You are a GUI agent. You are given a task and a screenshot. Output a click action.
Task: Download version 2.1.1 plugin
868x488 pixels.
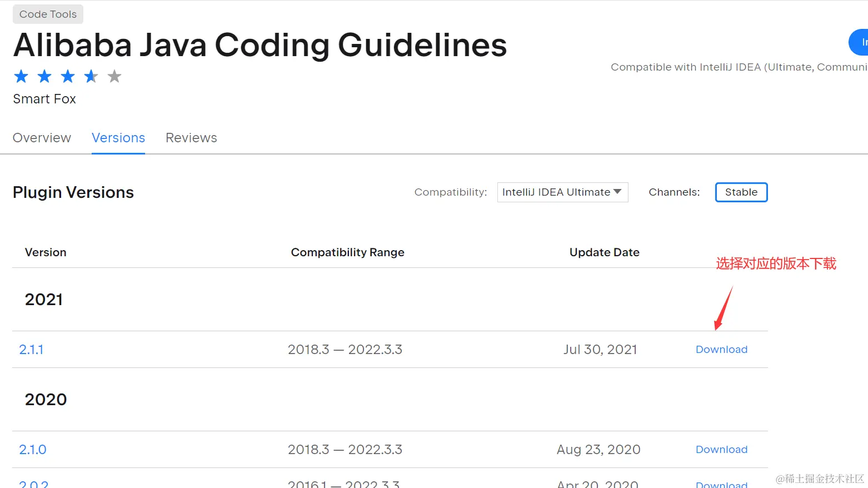click(x=721, y=350)
